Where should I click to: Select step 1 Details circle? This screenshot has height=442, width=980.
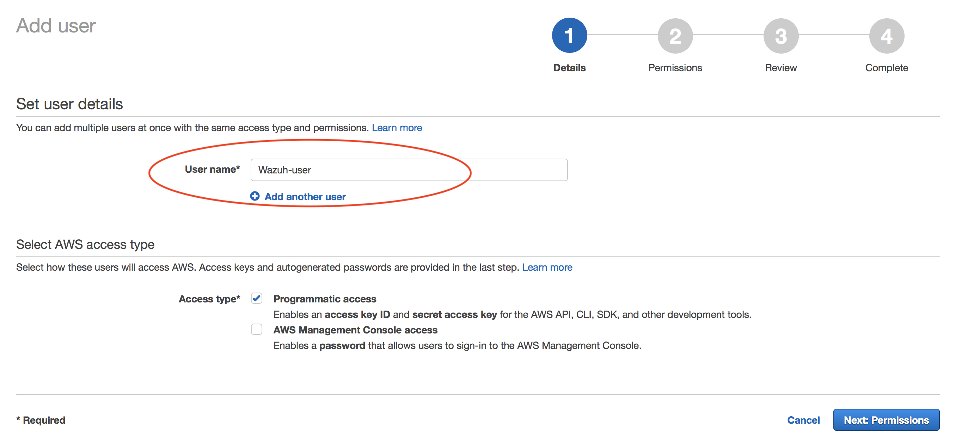(x=569, y=35)
